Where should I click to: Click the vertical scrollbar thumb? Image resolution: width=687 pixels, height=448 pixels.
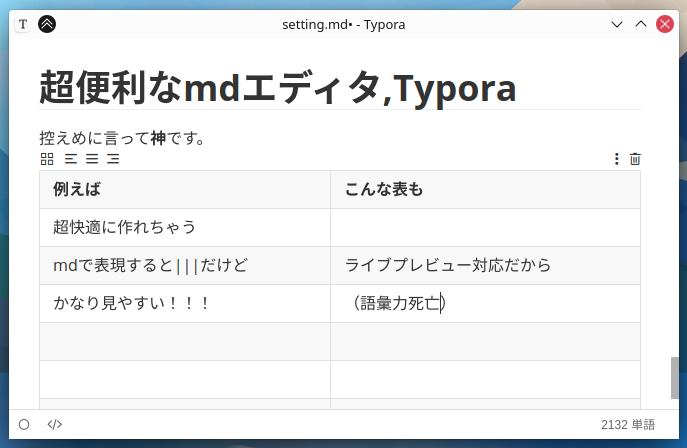coord(675,378)
